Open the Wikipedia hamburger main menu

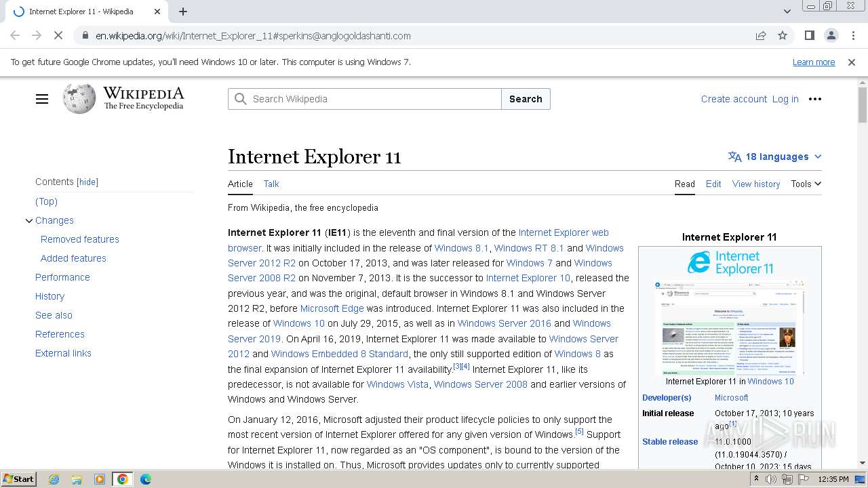pos(42,99)
